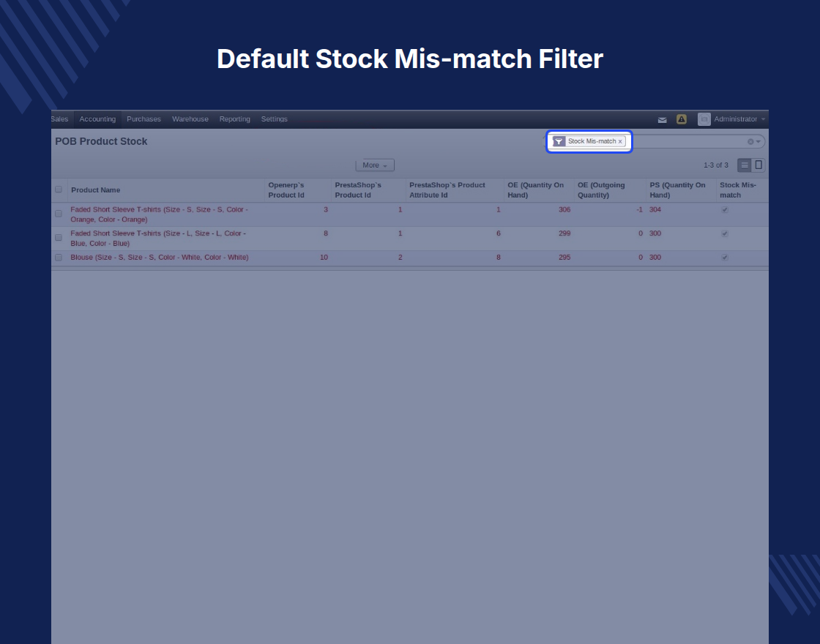This screenshot has height=644, width=820.
Task: Open the Warehouse menu
Action: tap(190, 119)
